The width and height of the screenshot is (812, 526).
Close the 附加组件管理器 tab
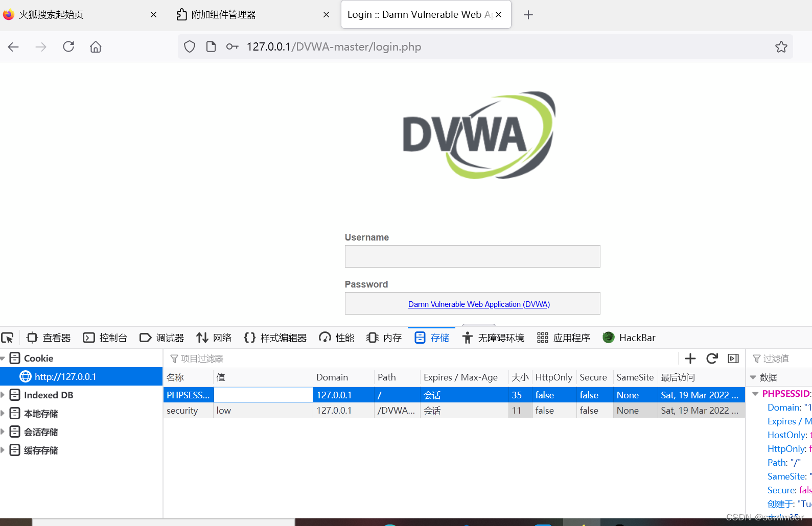326,15
